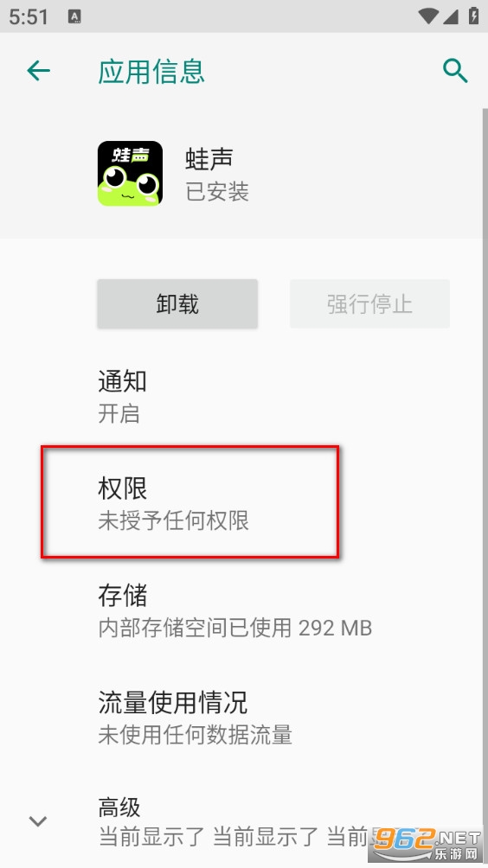Viewport: 488px width, 868px height.
Task: Tap the back arrow icon
Action: tap(39, 71)
